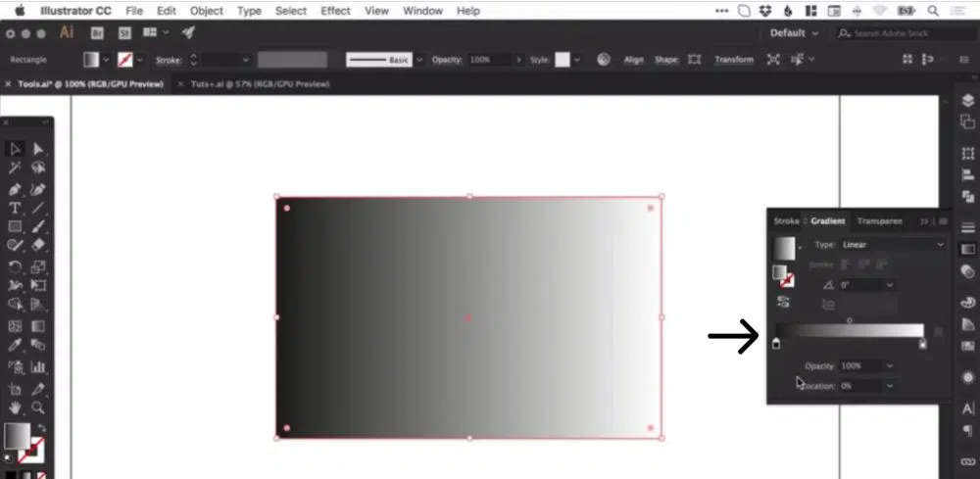The height and width of the screenshot is (479, 980).
Task: Open the Default workspace switcher dropdown
Action: click(793, 33)
